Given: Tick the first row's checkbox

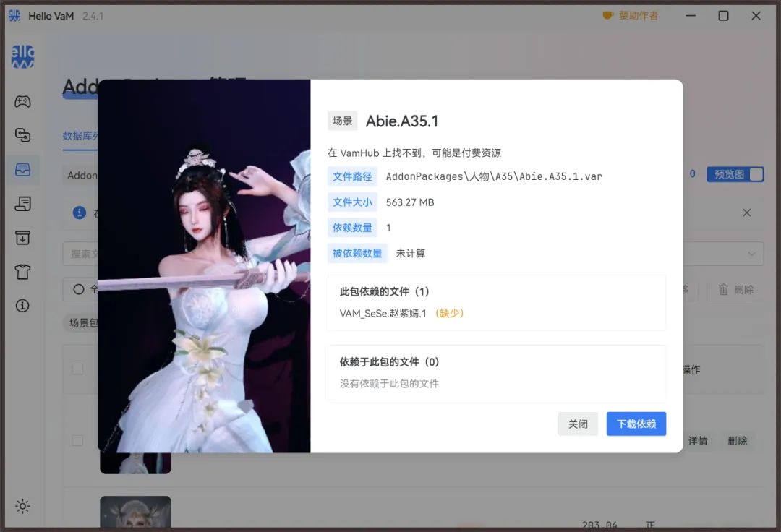Looking at the screenshot, I should click(x=77, y=441).
